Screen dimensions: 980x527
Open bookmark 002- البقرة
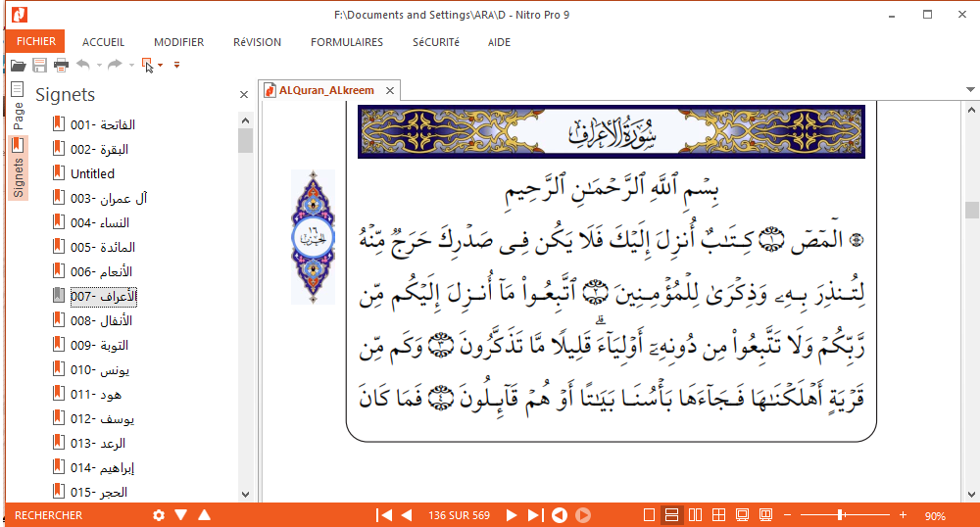click(x=99, y=149)
